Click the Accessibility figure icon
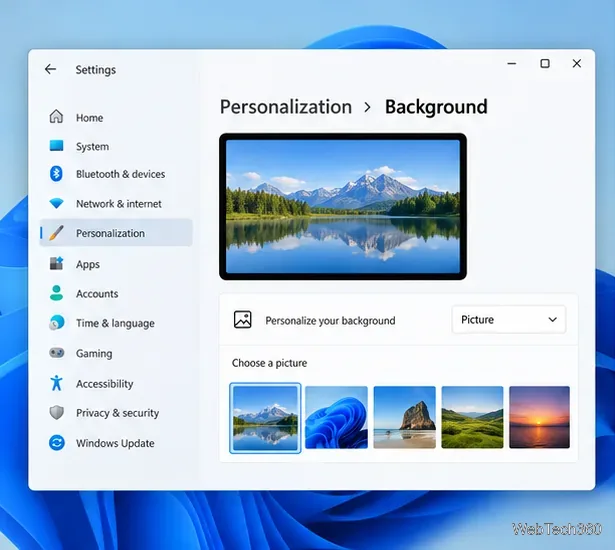The width and height of the screenshot is (615, 550). click(x=56, y=383)
